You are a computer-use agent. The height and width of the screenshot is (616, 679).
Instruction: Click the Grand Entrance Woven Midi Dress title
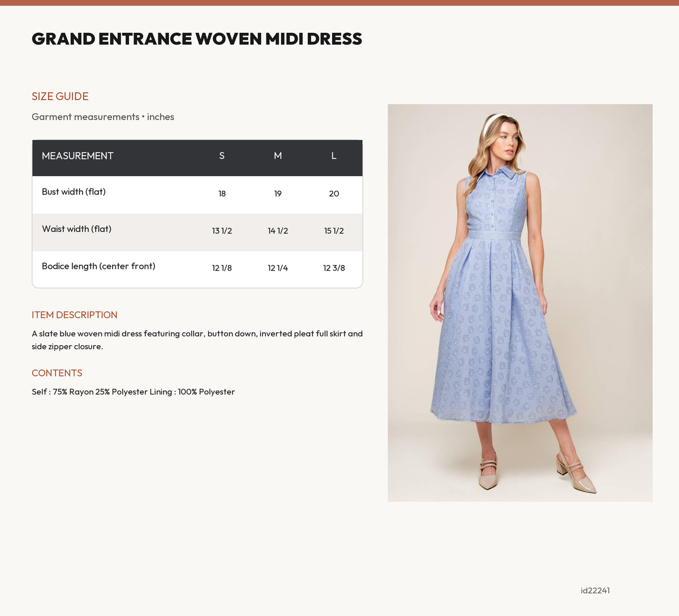197,39
